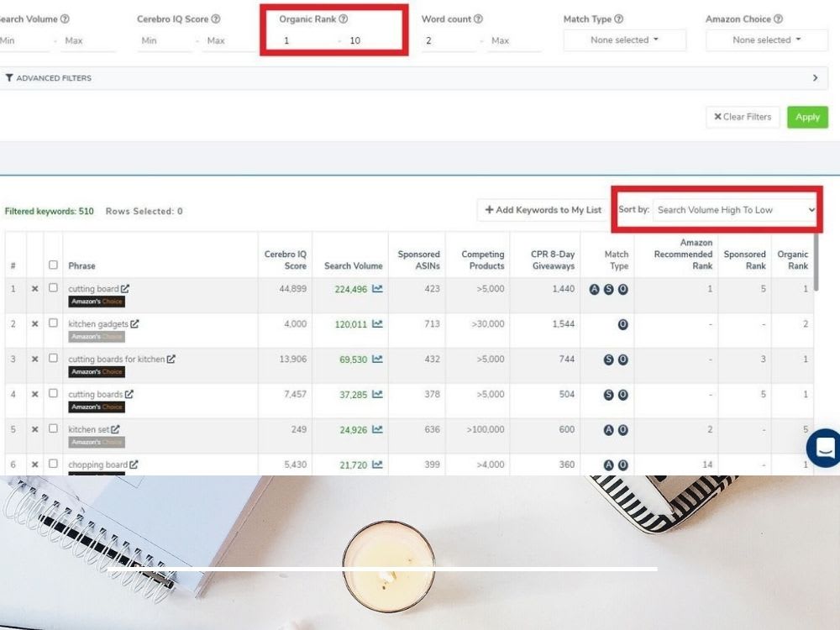Viewport: 840px width, 630px height.
Task: Check the cutting boards for kitchen row checkbox
Action: [53, 358]
